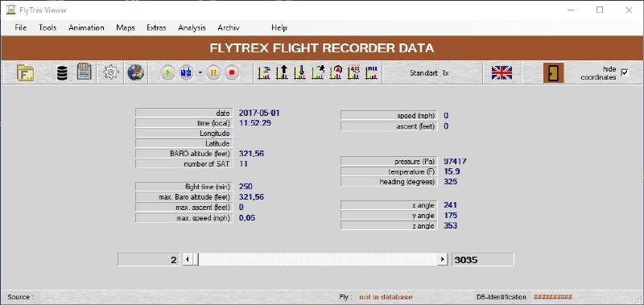Image resolution: width=644 pixels, height=305 pixels.
Task: Stop animation with the red stop button
Action: click(232, 73)
